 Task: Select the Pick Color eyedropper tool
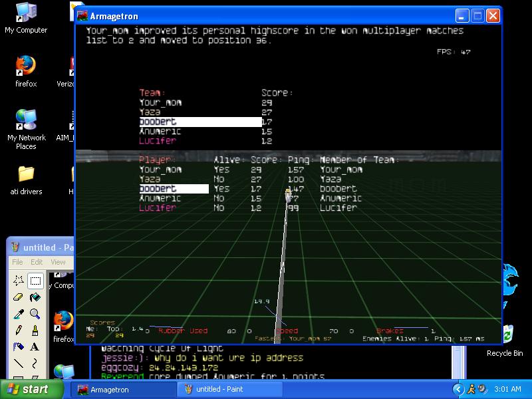pyautogui.click(x=19, y=314)
